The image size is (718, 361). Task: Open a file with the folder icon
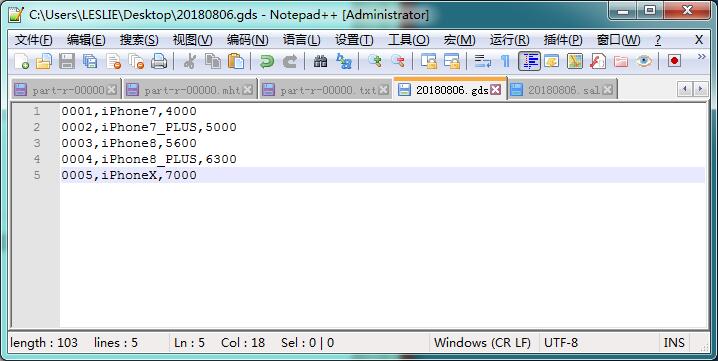44,61
